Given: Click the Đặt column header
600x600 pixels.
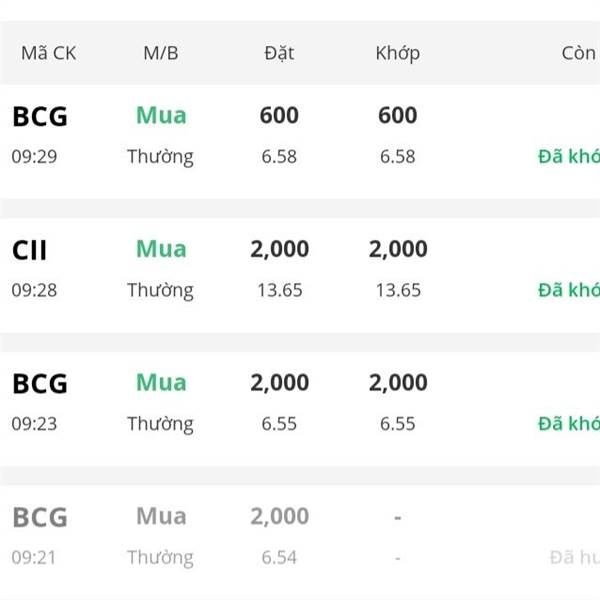Looking at the screenshot, I should pyautogui.click(x=279, y=53).
